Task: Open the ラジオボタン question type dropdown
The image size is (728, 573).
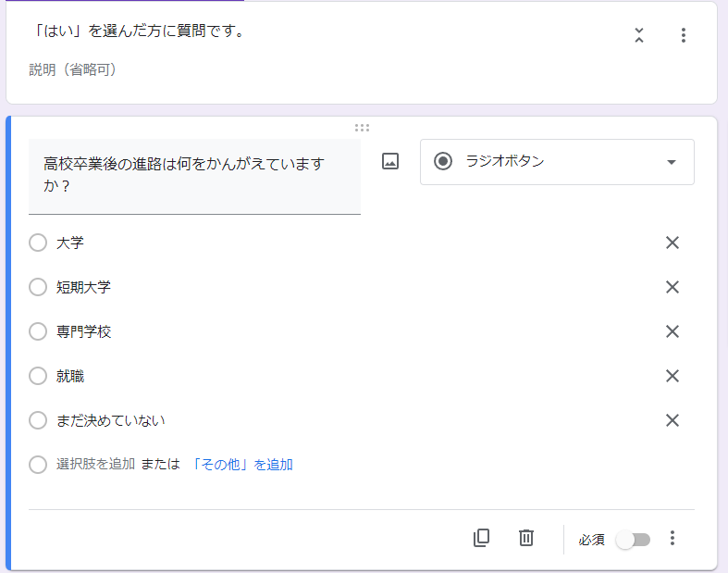Action: coord(557,162)
